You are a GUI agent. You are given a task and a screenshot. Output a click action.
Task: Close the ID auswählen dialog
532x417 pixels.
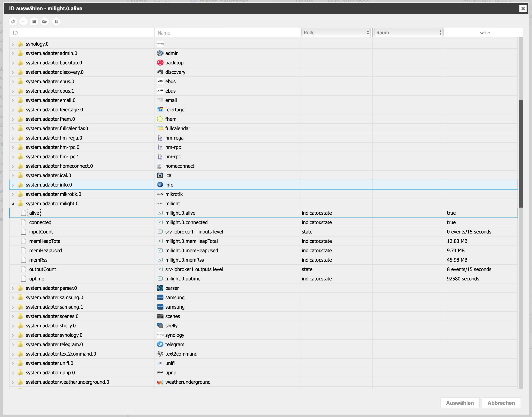pyautogui.click(x=523, y=8)
